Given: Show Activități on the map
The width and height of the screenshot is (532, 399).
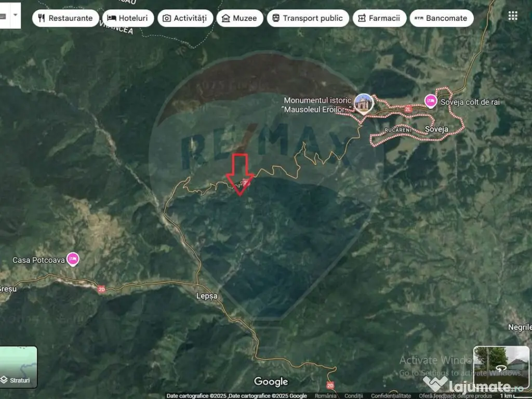Looking at the screenshot, I should [x=184, y=18].
